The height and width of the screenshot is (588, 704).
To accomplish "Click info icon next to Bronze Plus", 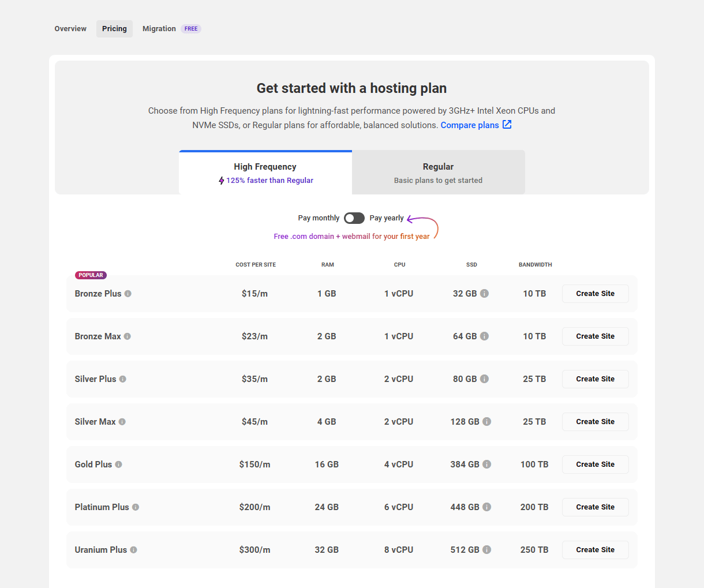I will coord(128,294).
